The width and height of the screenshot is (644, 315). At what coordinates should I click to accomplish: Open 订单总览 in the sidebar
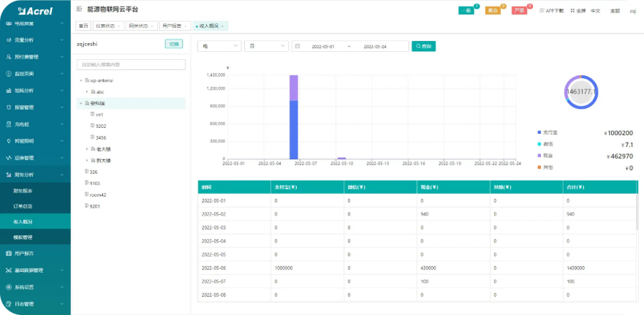pyautogui.click(x=23, y=206)
